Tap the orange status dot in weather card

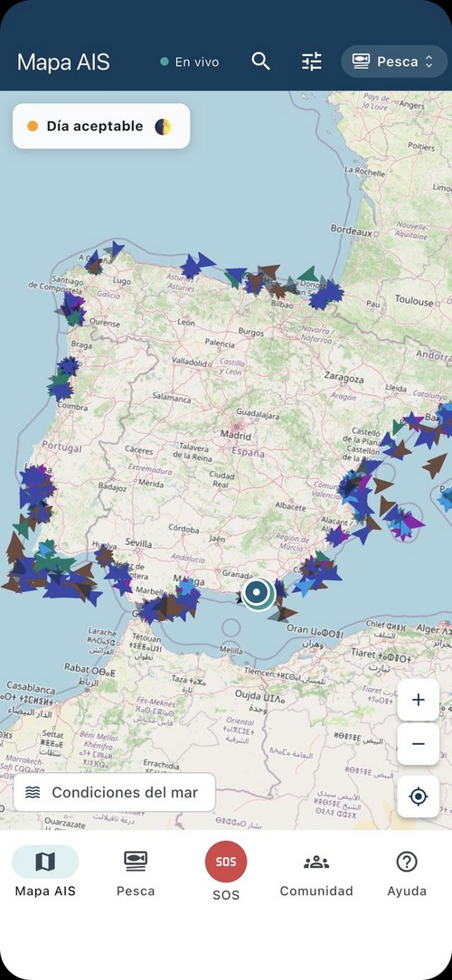pos(33,127)
